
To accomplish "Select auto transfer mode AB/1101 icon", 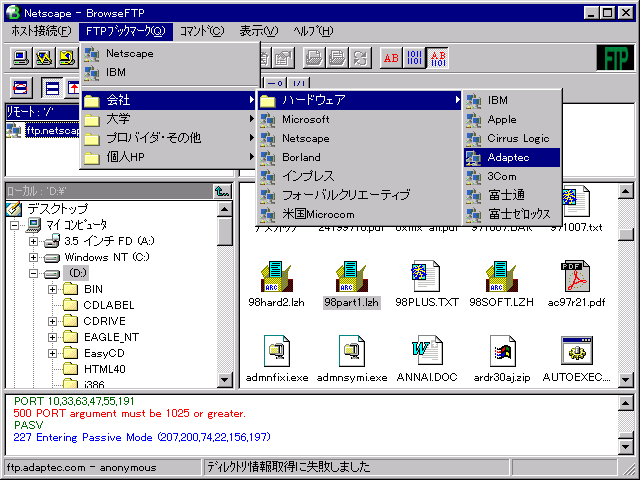I will (438, 58).
